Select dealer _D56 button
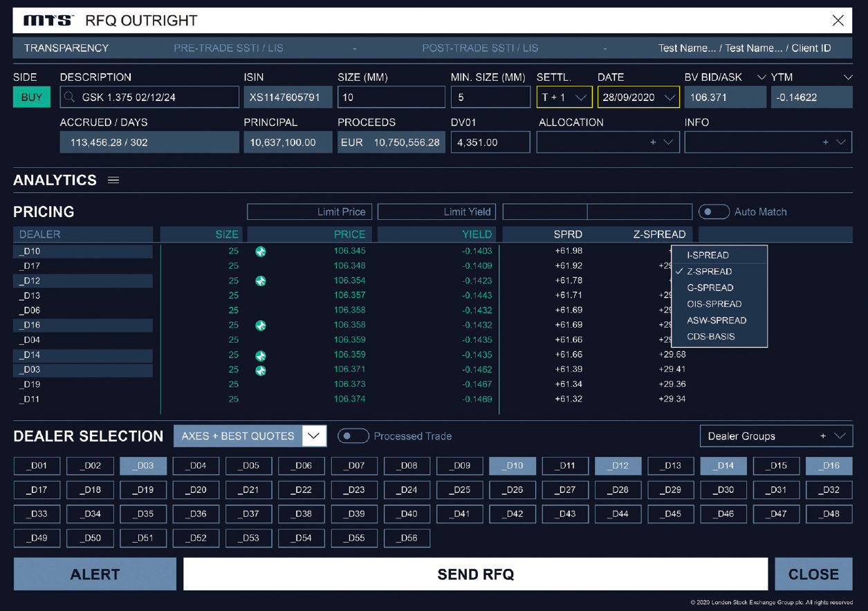The image size is (868, 611). (x=407, y=538)
